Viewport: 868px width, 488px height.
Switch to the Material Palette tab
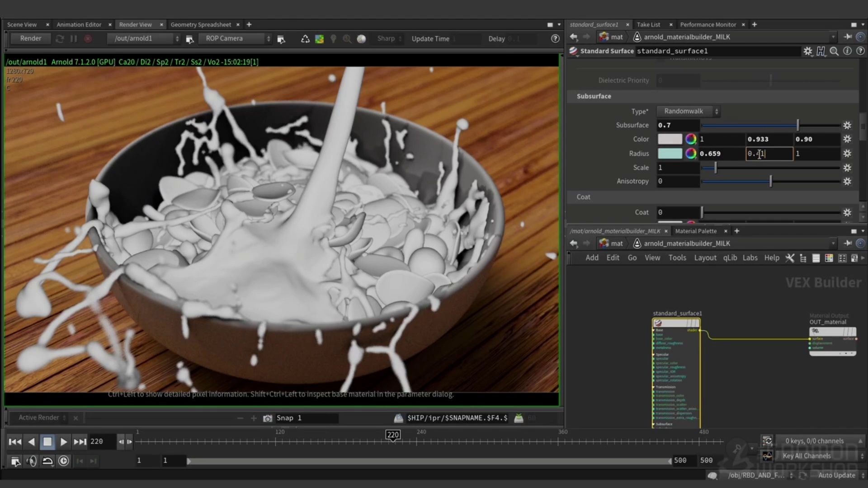tap(696, 231)
